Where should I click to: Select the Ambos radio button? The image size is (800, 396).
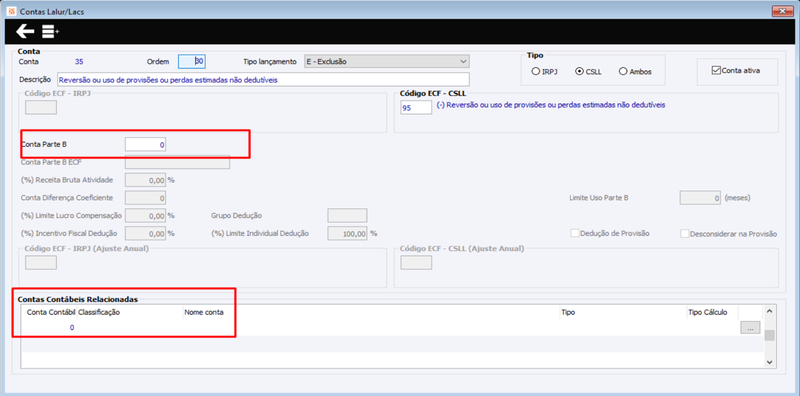(x=623, y=71)
